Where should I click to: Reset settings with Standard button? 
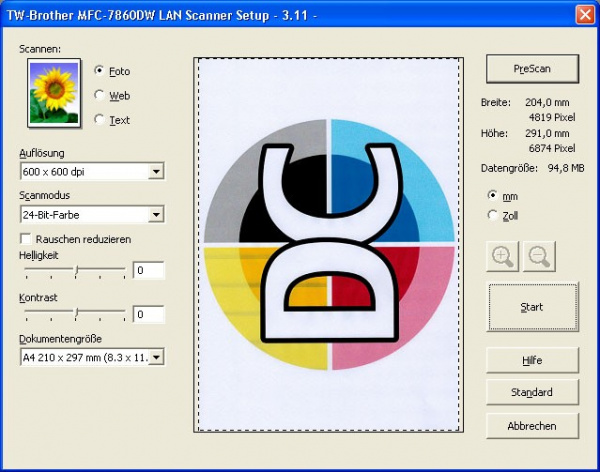click(x=532, y=392)
